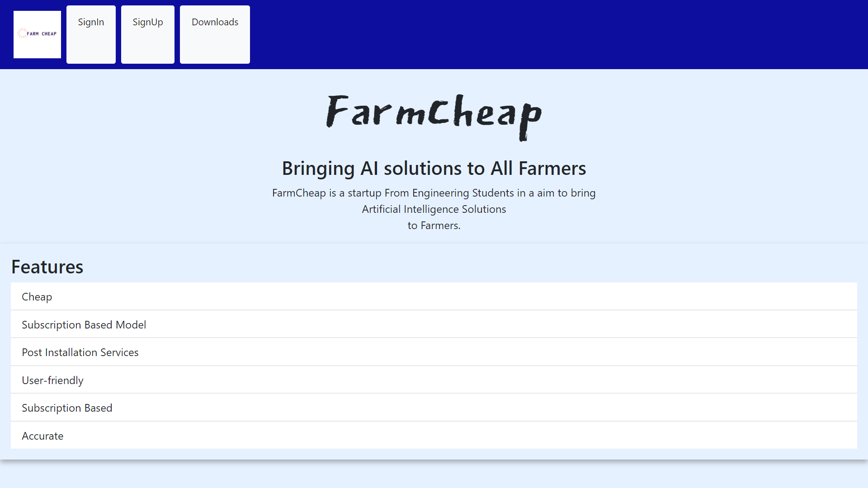Go to the Downloads section

215,23
